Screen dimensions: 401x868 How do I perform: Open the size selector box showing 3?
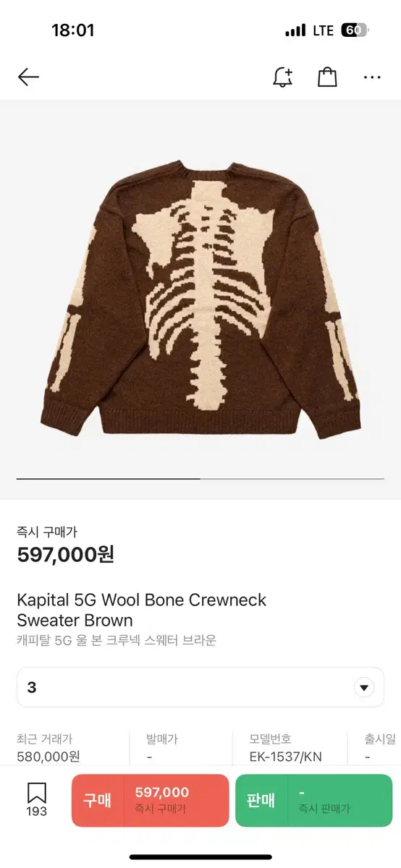(200, 687)
